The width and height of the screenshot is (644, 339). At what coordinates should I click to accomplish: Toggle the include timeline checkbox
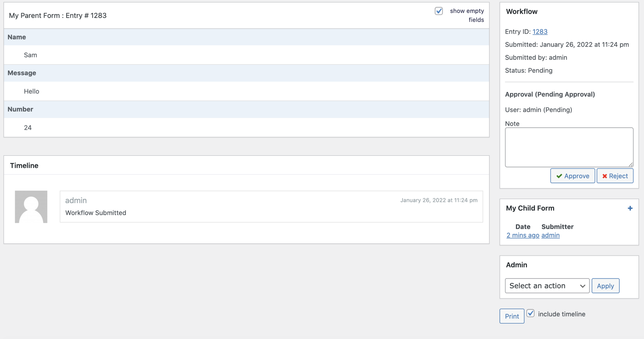[530, 314]
